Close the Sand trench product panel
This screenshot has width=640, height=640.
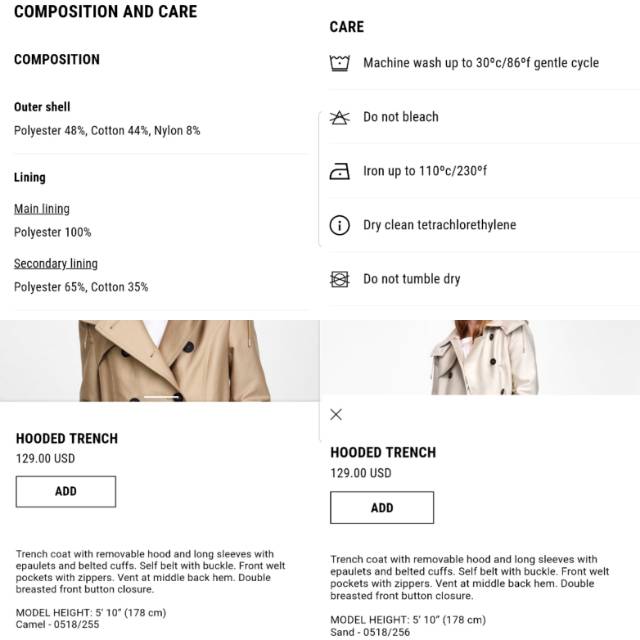[x=336, y=414]
